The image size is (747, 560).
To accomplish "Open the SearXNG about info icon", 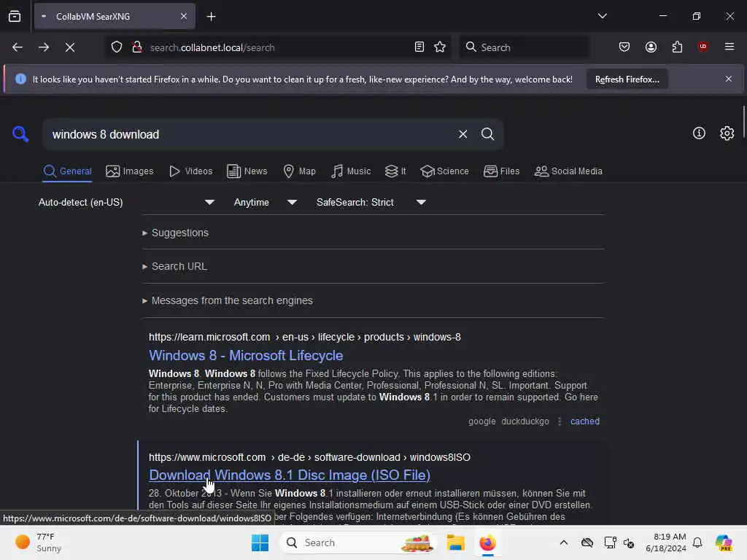I will (699, 133).
